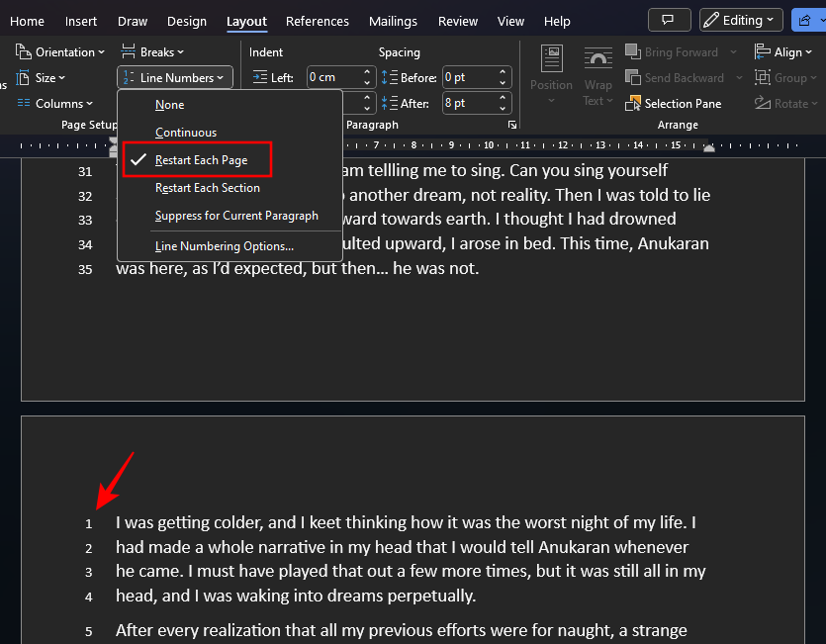Expand the Send Backward dropdown arrow
The height and width of the screenshot is (644, 826).
739,78
